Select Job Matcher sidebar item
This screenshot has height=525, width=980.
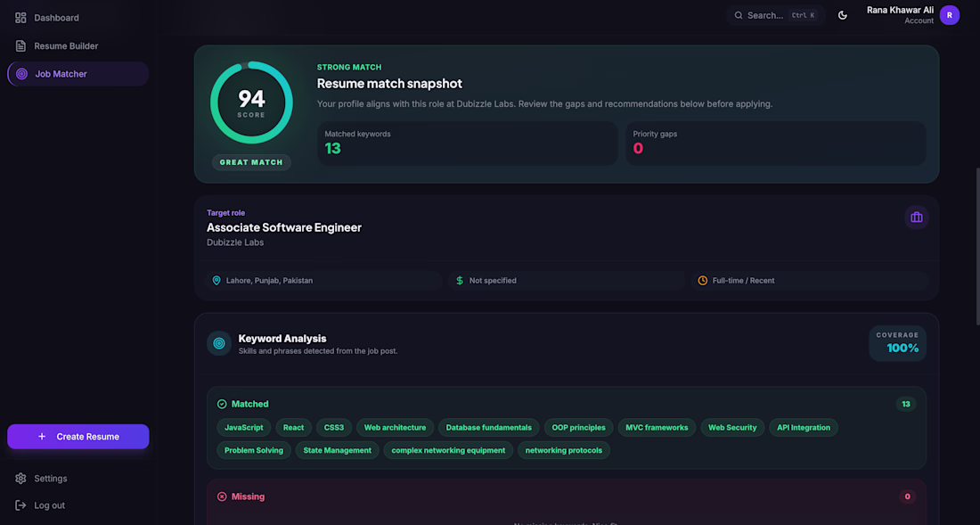pyautogui.click(x=78, y=74)
